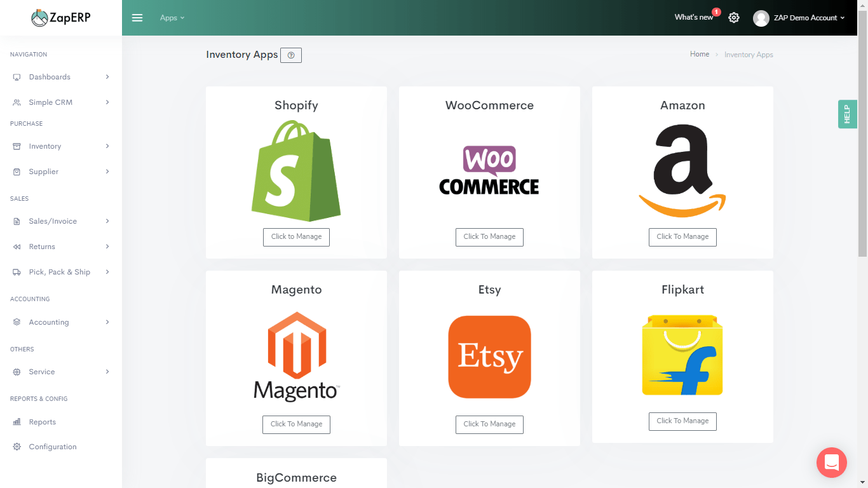
Task: Open the Inventory menu item
Action: [61, 146]
